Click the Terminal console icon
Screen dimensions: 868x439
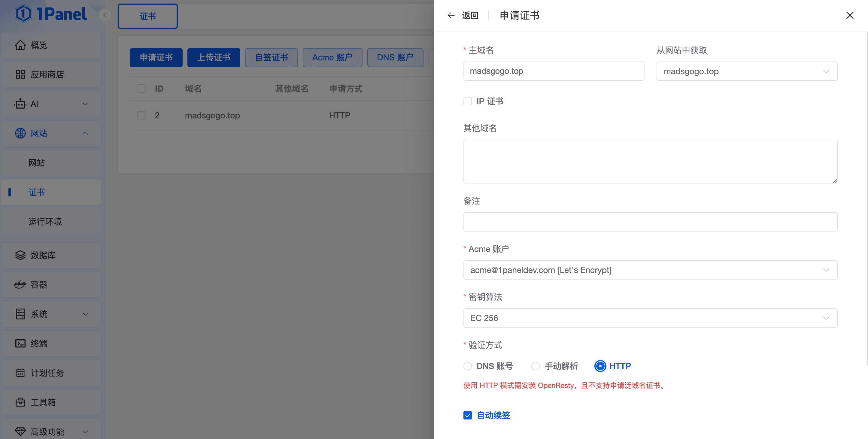[x=20, y=343]
